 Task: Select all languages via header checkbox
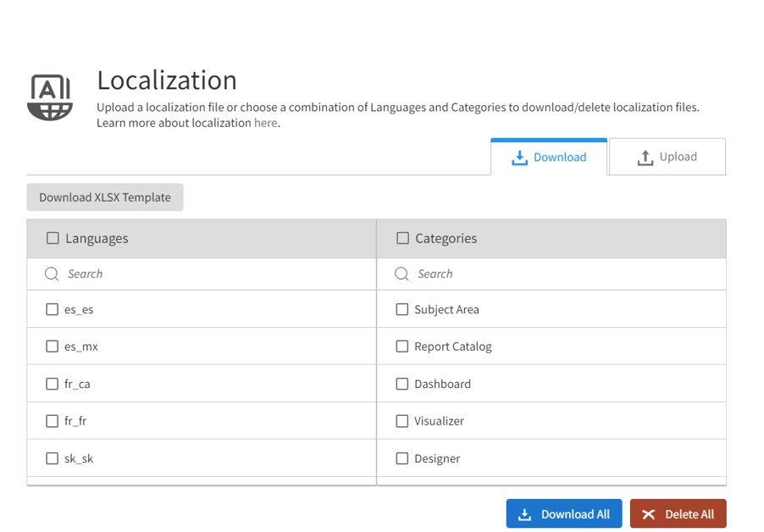click(53, 238)
